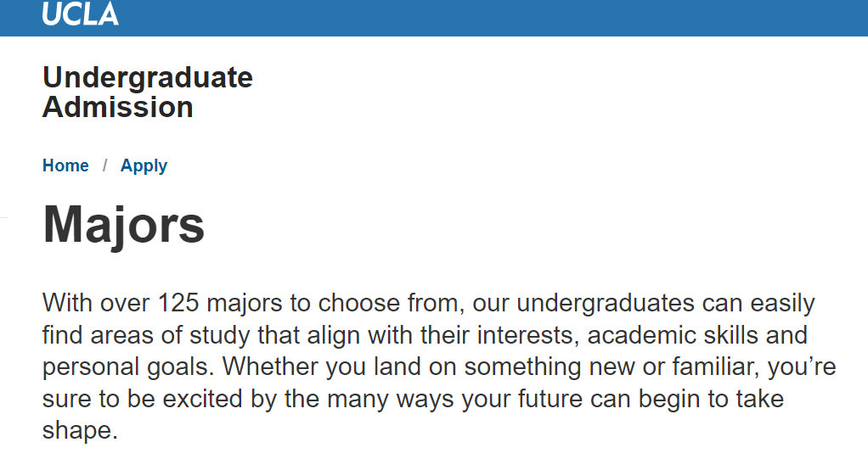The height and width of the screenshot is (459, 868).
Task: Open the Apply breadcrumb link
Action: pos(144,165)
